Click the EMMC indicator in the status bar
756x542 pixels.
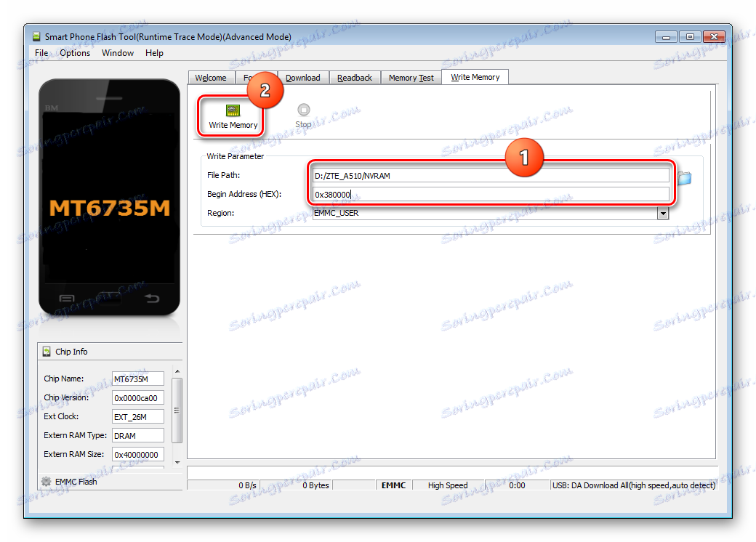(393, 485)
